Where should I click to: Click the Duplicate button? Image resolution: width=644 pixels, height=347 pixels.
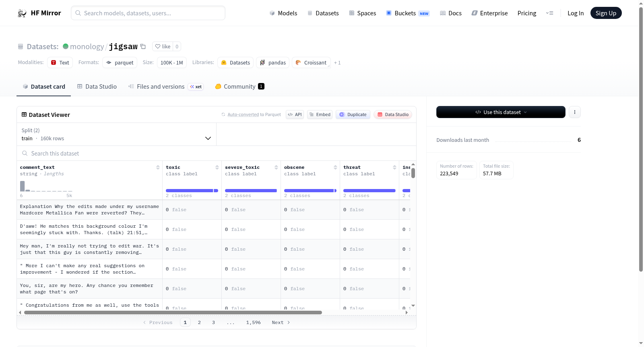353,114
